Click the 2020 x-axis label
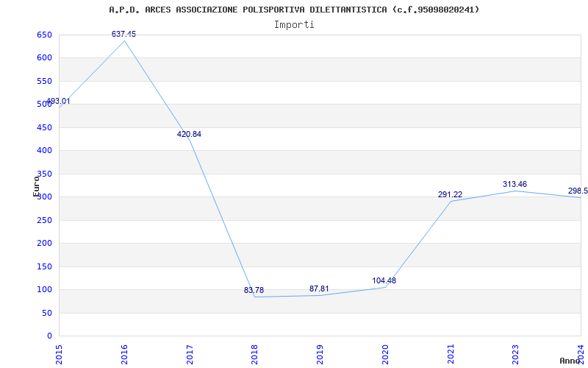Screen dimensions: 588x368 coord(385,355)
